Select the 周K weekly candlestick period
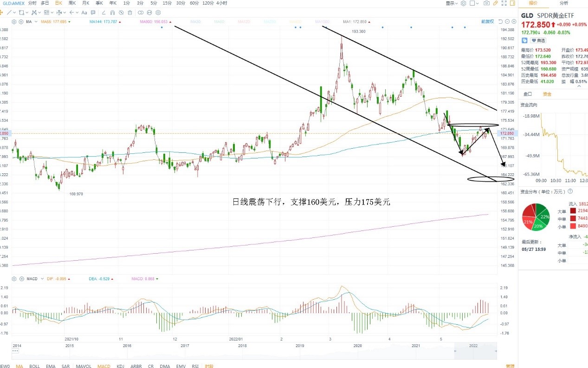 coord(72,3)
